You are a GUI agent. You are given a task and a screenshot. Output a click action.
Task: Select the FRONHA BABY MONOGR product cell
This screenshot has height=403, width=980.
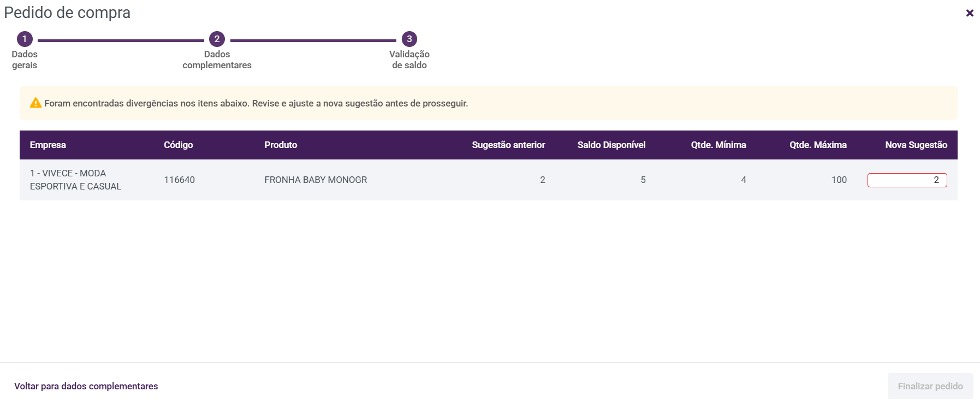click(316, 180)
